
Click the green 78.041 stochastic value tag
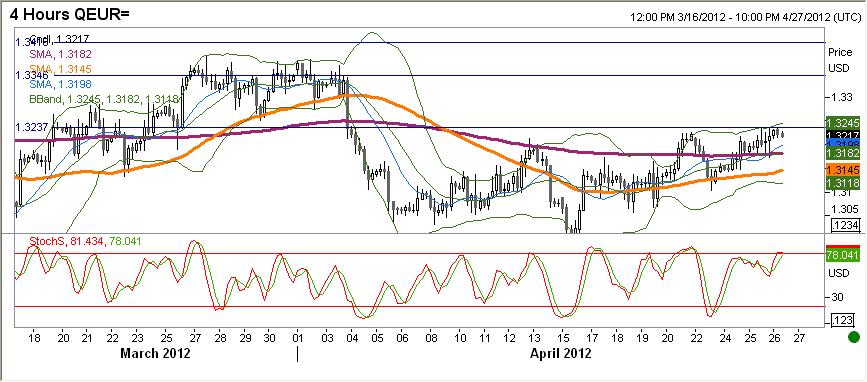(842, 255)
